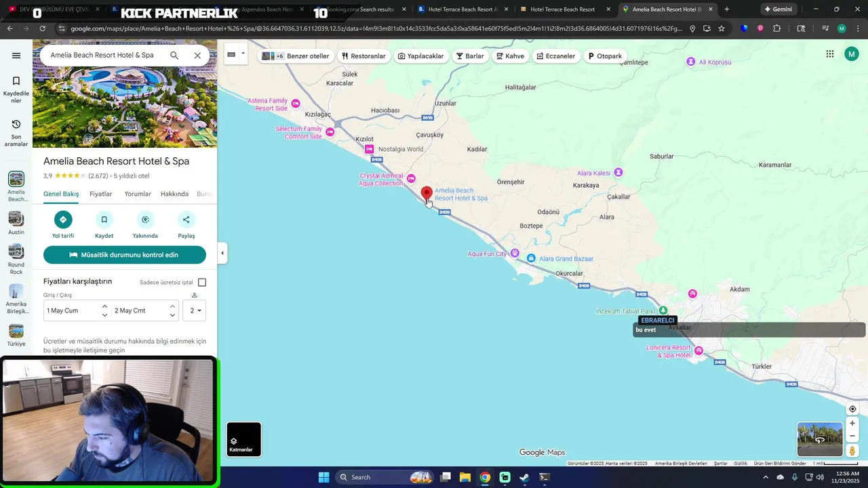Clear the Amelia Beach Resort search box

[x=197, y=56]
